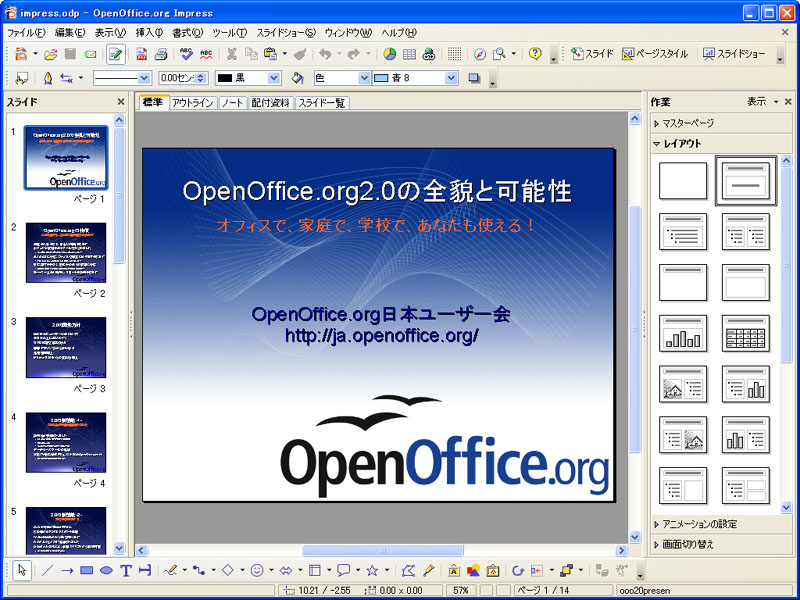Insert a spreadsheet table
This screenshot has width=800, height=600.
click(409, 54)
